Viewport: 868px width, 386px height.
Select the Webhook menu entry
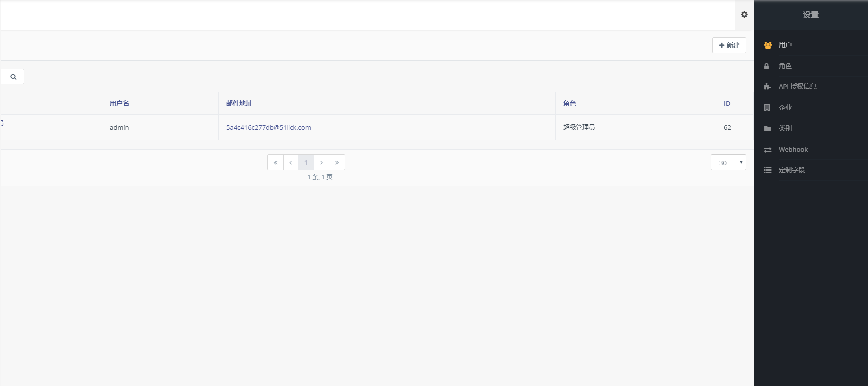click(x=793, y=150)
